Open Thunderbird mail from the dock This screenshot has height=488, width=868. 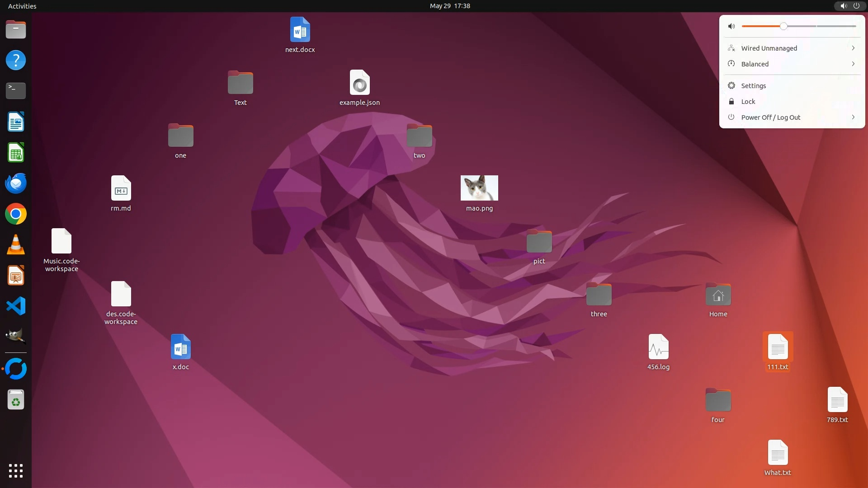16,183
